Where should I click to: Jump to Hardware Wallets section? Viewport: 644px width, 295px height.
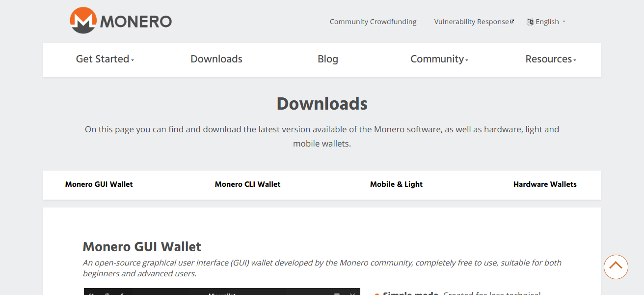[545, 184]
